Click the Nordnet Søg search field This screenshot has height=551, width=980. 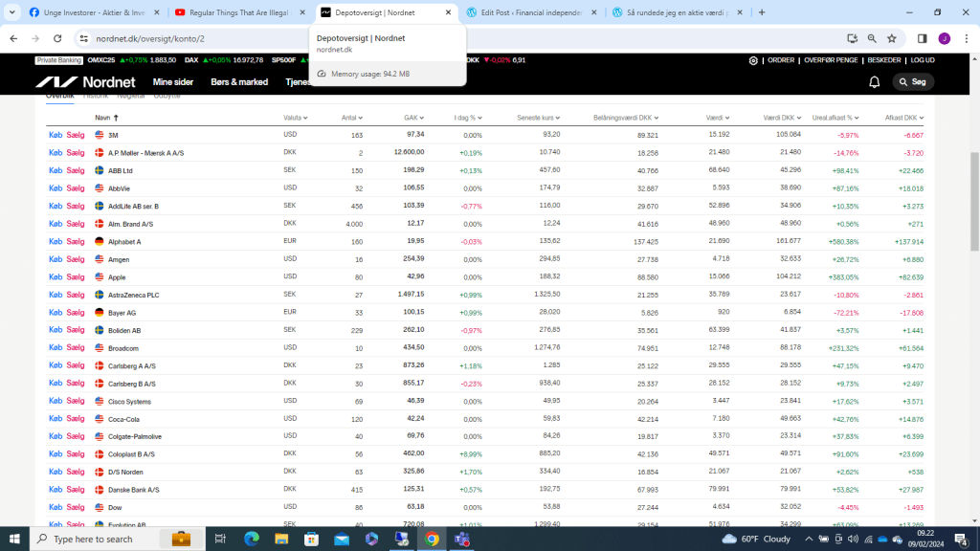pos(913,82)
